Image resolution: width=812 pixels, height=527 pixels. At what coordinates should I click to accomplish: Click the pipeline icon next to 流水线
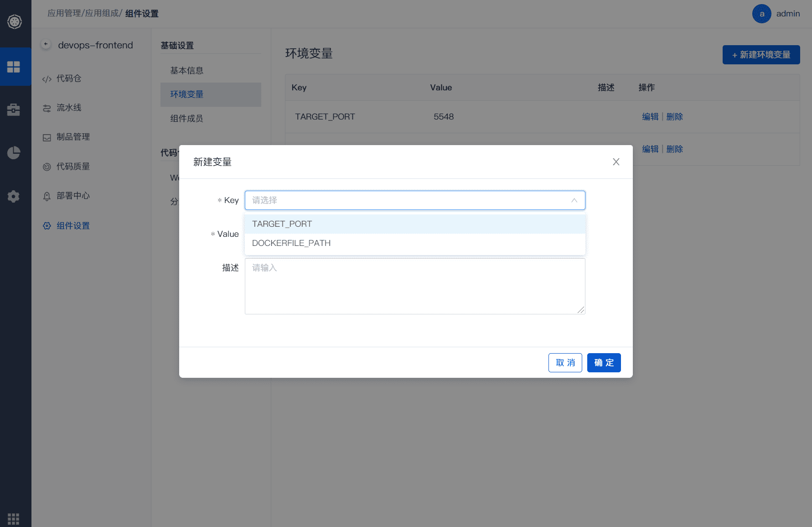[x=47, y=108]
